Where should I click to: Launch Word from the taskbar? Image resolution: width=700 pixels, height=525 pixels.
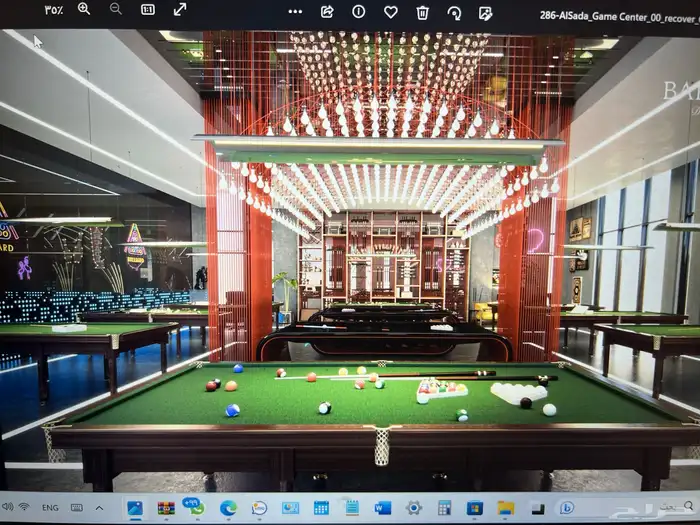click(383, 508)
